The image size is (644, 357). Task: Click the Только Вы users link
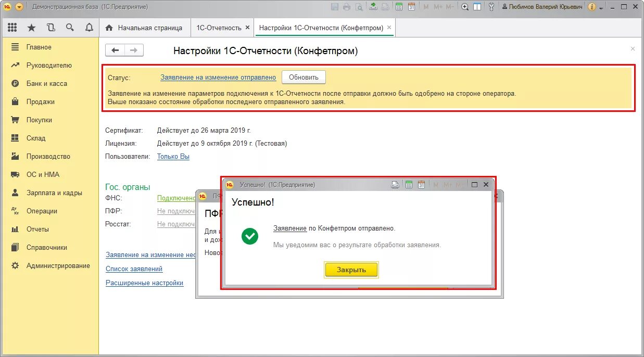pyautogui.click(x=173, y=156)
